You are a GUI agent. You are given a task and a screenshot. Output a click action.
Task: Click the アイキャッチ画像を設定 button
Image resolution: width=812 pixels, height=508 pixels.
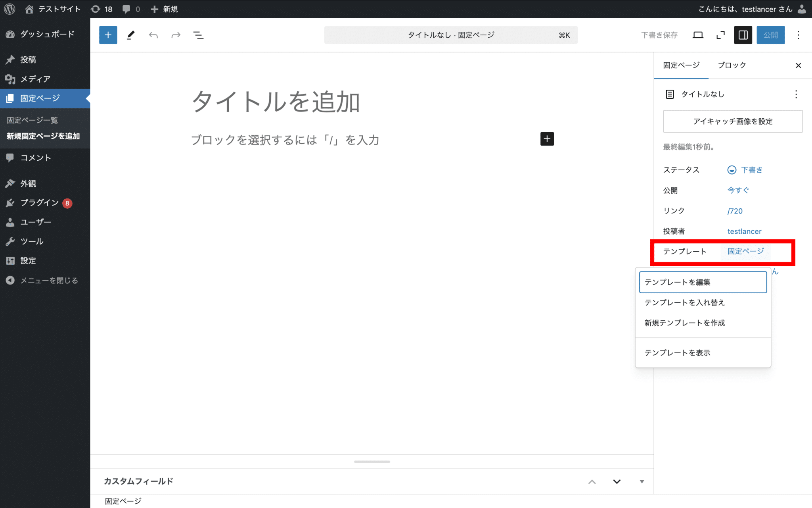point(732,121)
